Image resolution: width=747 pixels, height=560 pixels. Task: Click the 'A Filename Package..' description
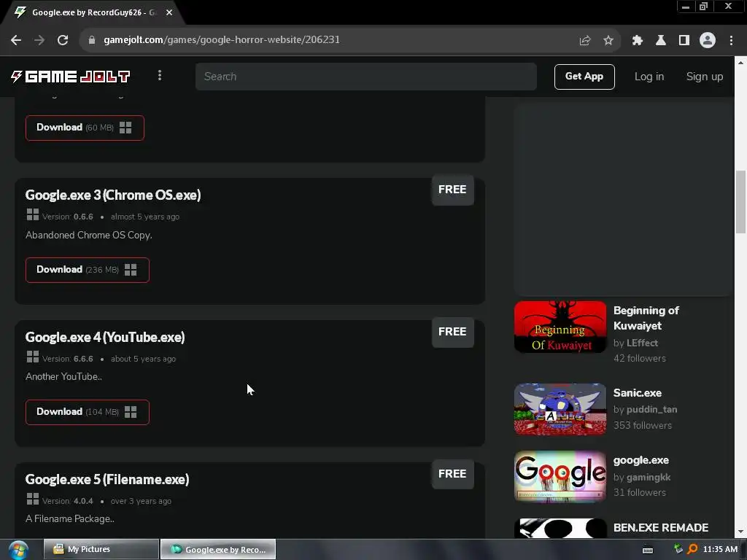click(70, 519)
